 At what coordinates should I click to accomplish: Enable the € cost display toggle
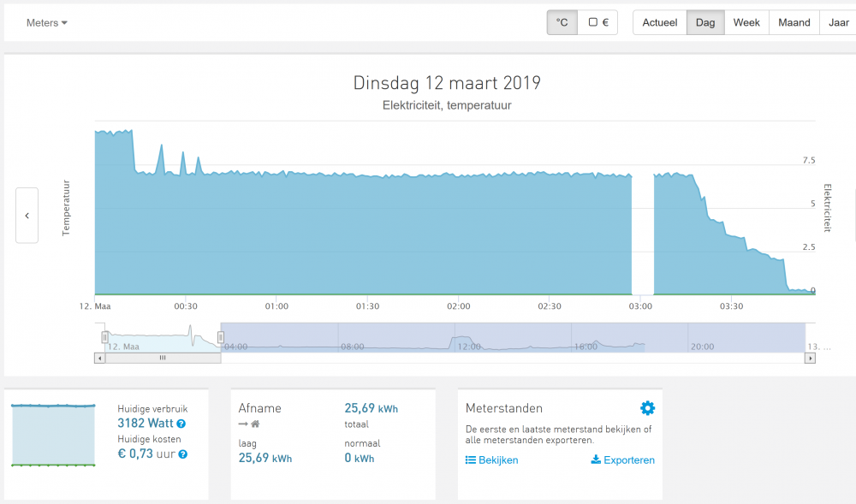(x=597, y=23)
